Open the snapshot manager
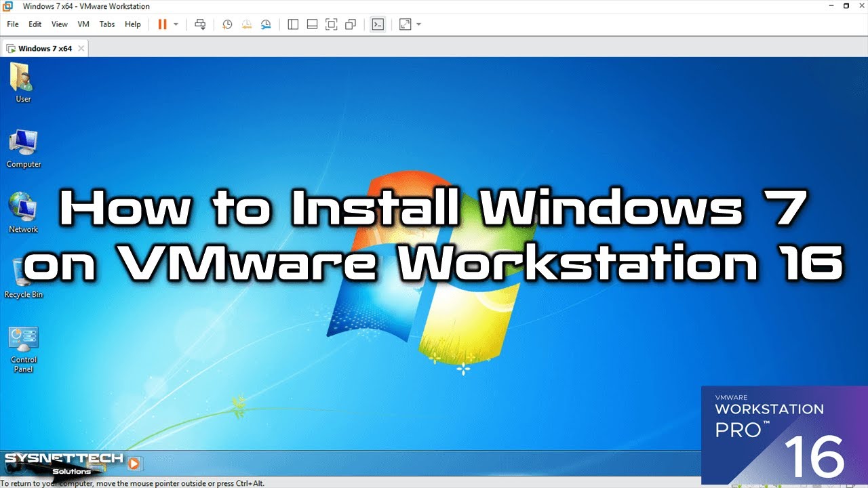Viewport: 868px width, 488px height. coord(266,24)
